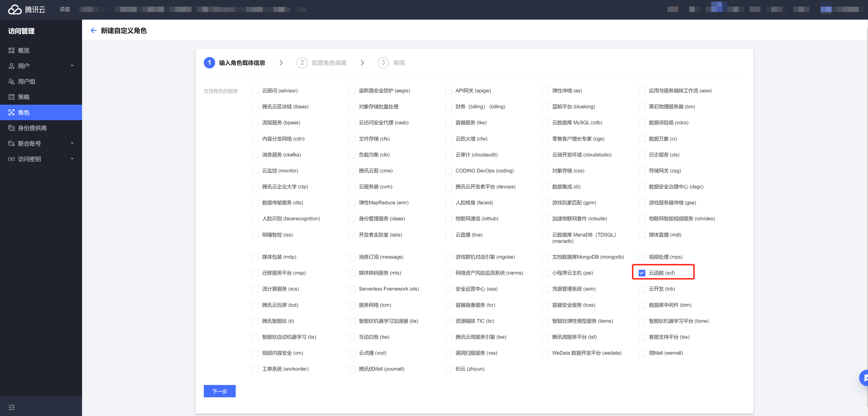Open 策略 in the sidebar

click(41, 97)
